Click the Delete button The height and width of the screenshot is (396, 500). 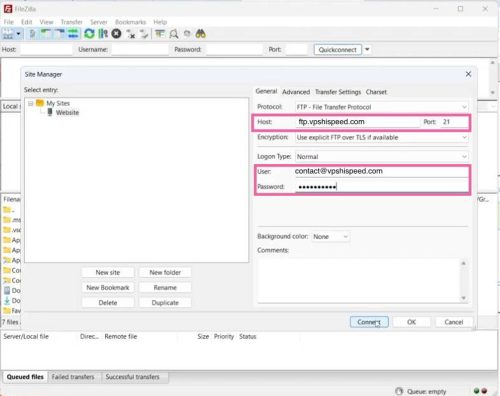click(x=108, y=303)
